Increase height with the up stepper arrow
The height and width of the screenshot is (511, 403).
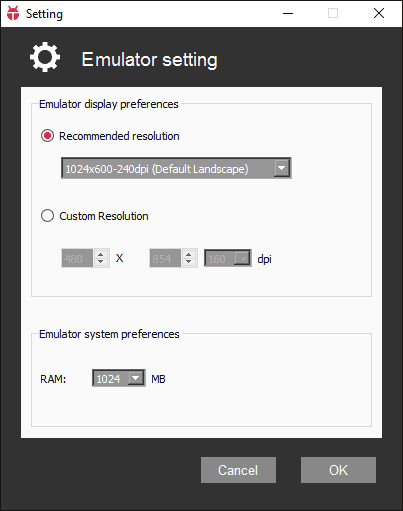click(x=189, y=254)
